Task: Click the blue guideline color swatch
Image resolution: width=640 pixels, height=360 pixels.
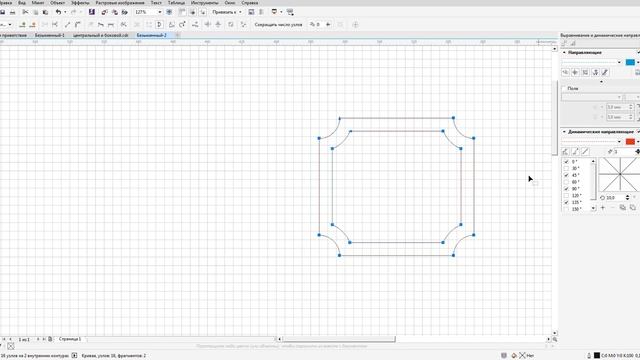Action: point(630,62)
